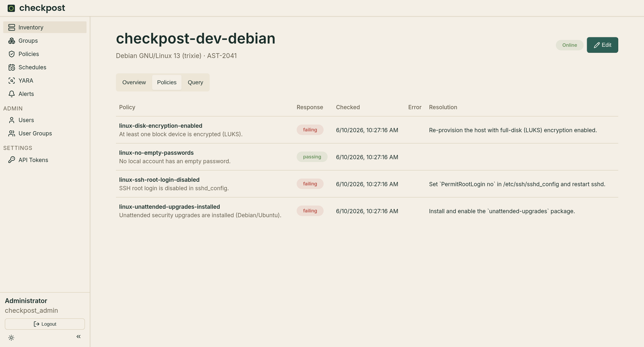Switch to the Overview tab
This screenshot has width=644, height=347.
point(134,82)
